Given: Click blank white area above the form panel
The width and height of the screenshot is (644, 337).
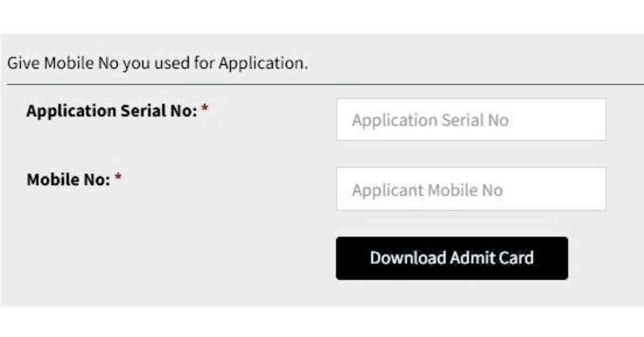Looking at the screenshot, I should [322, 16].
